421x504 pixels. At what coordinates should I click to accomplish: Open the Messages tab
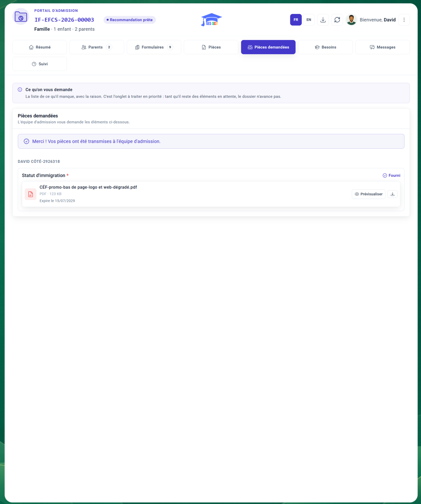pyautogui.click(x=383, y=47)
